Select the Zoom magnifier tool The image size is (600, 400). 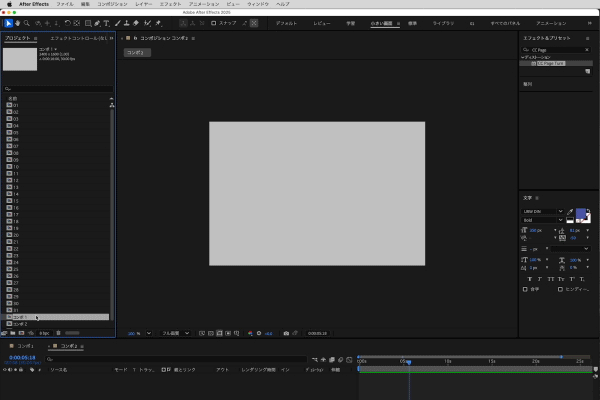coord(26,23)
